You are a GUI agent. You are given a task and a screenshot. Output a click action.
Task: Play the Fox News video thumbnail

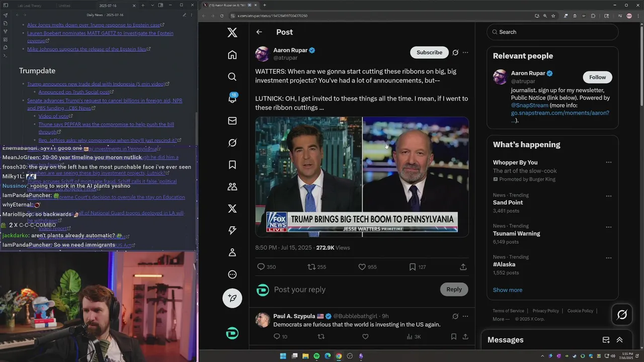(x=362, y=176)
